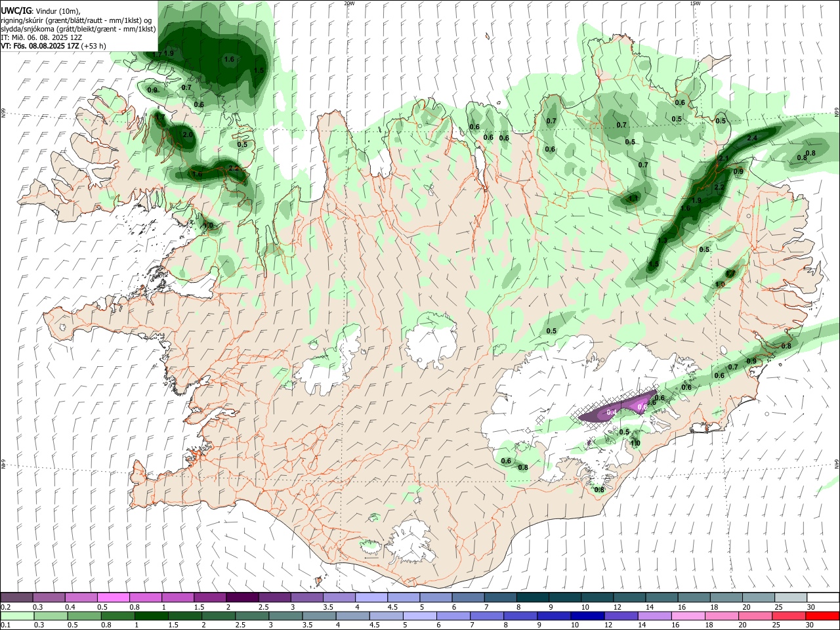Click the 1.3 precipitation value label
The image size is (840, 630).
(x=662, y=241)
